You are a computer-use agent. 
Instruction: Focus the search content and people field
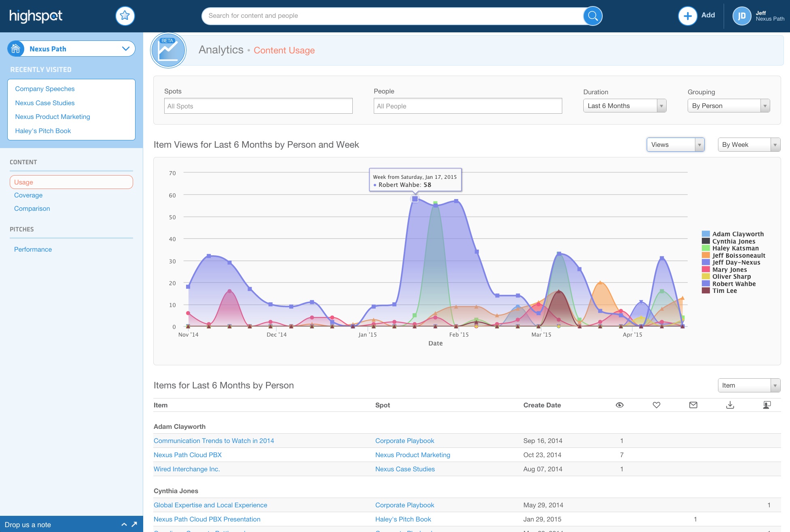point(392,16)
